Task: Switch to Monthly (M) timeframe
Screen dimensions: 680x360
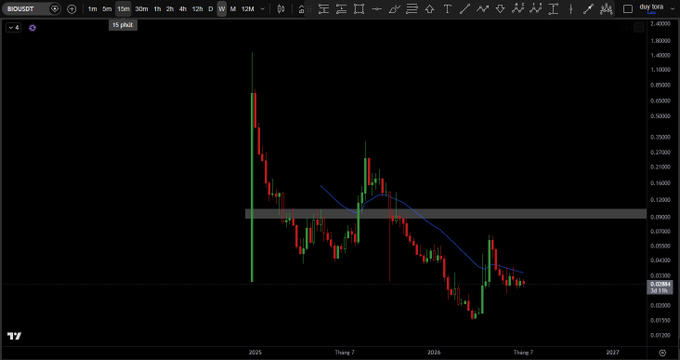Action: tap(233, 9)
